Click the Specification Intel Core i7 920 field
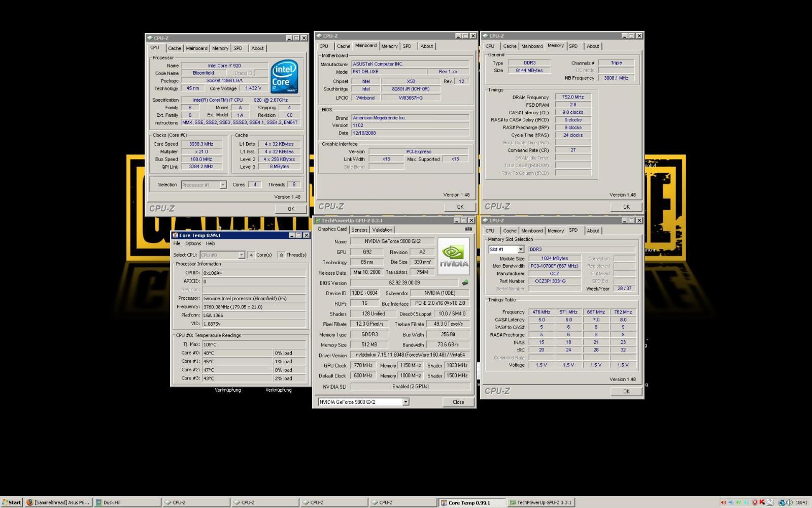The image size is (812, 508). click(x=241, y=100)
